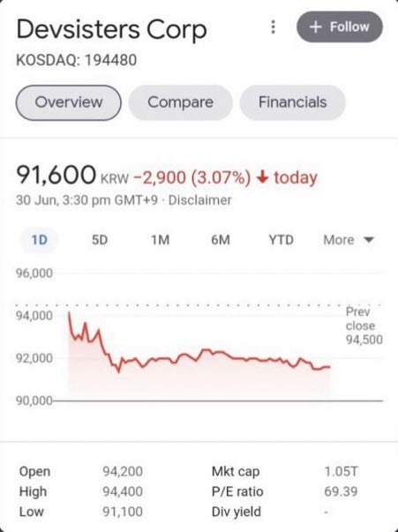The width and height of the screenshot is (398, 532).
Task: Click the plus icon on Follow
Action: click(x=316, y=26)
